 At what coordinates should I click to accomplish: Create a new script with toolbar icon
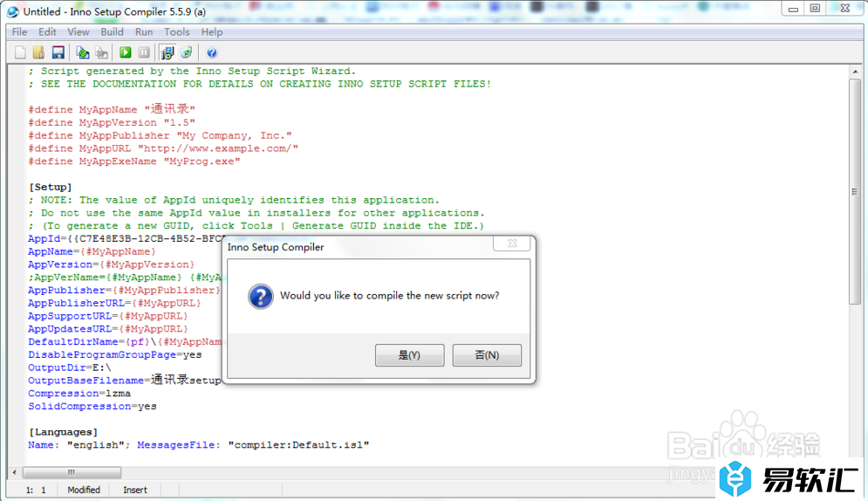pos(20,52)
